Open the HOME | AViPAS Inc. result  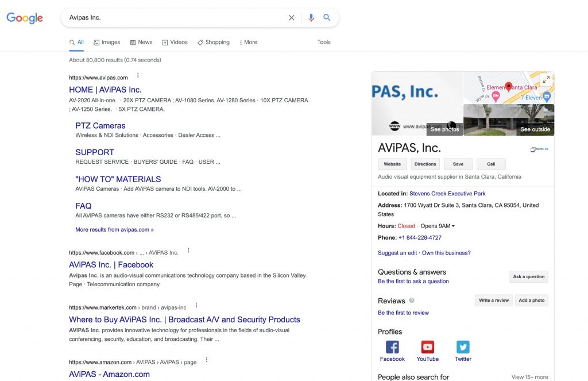pyautogui.click(x=105, y=90)
